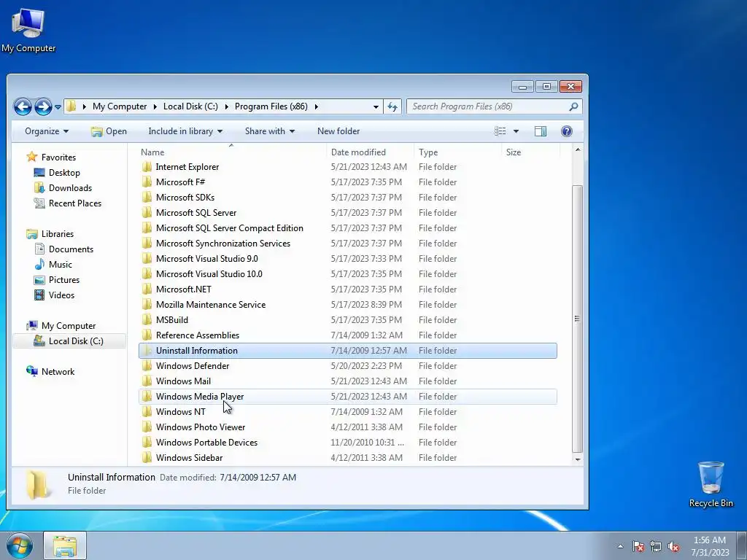Select the MSBuild folder icon
The height and width of the screenshot is (560, 747).
(147, 319)
